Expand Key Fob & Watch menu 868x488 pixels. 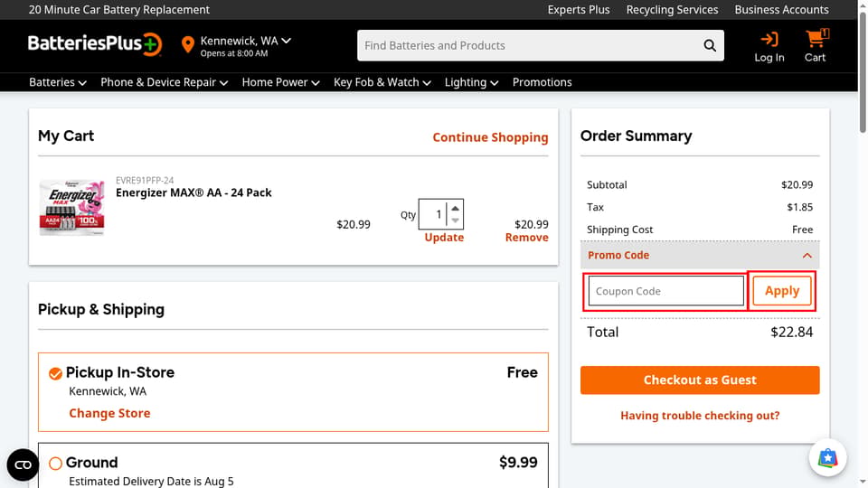[x=382, y=82]
